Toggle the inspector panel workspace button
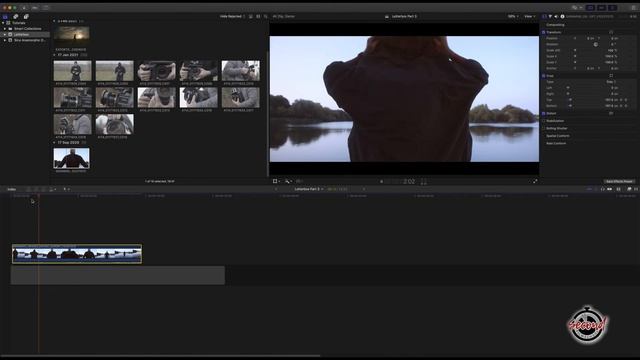The width and height of the screenshot is (640, 360). 612,8
